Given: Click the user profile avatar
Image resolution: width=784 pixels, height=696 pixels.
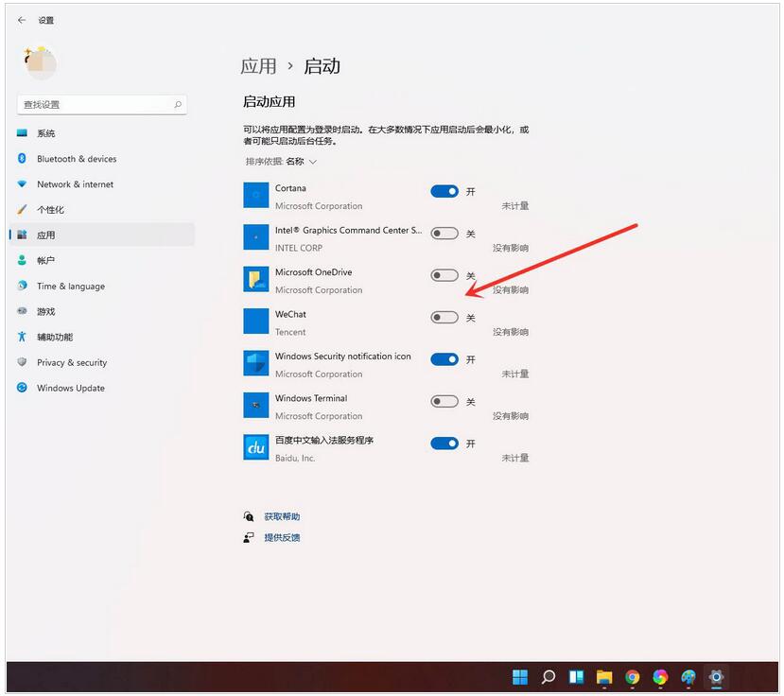Looking at the screenshot, I should click(x=41, y=63).
